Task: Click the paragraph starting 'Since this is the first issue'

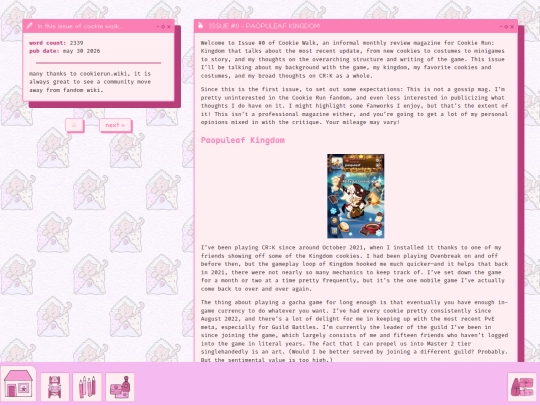Action: (x=354, y=106)
